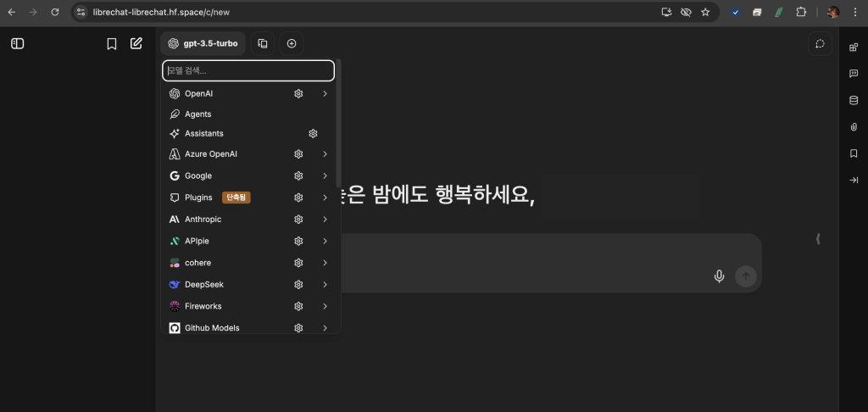The height and width of the screenshot is (412, 868).
Task: Open Plugins settings gear
Action: (298, 198)
